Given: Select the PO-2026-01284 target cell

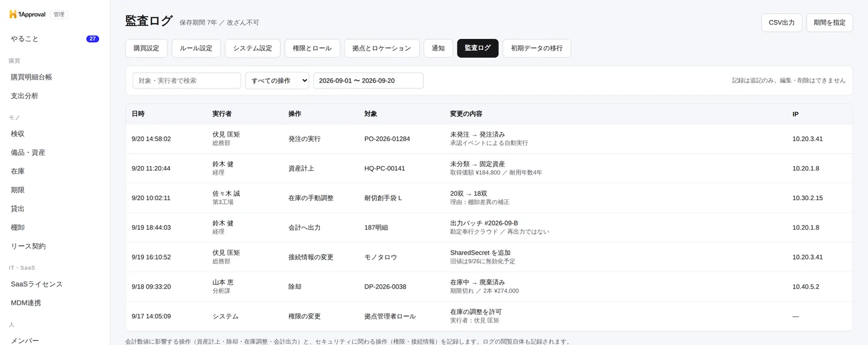Looking at the screenshot, I should (387, 139).
